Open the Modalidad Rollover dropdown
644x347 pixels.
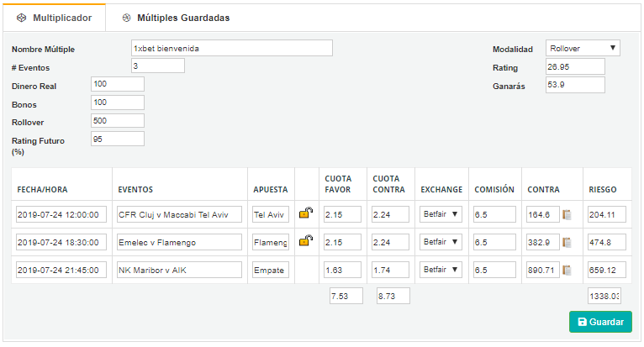tap(583, 48)
